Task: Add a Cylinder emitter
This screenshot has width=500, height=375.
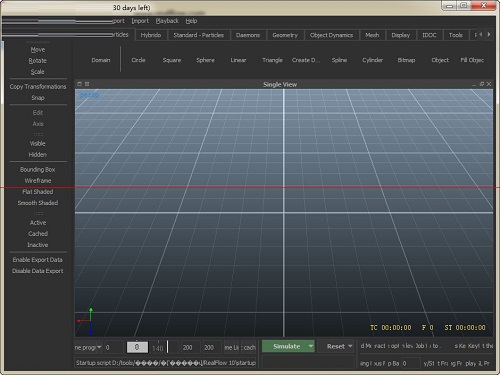Action: click(373, 60)
